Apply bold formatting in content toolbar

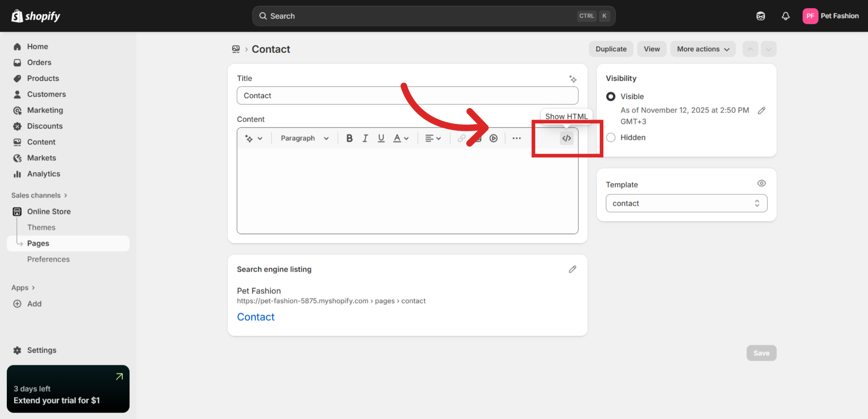tap(349, 138)
